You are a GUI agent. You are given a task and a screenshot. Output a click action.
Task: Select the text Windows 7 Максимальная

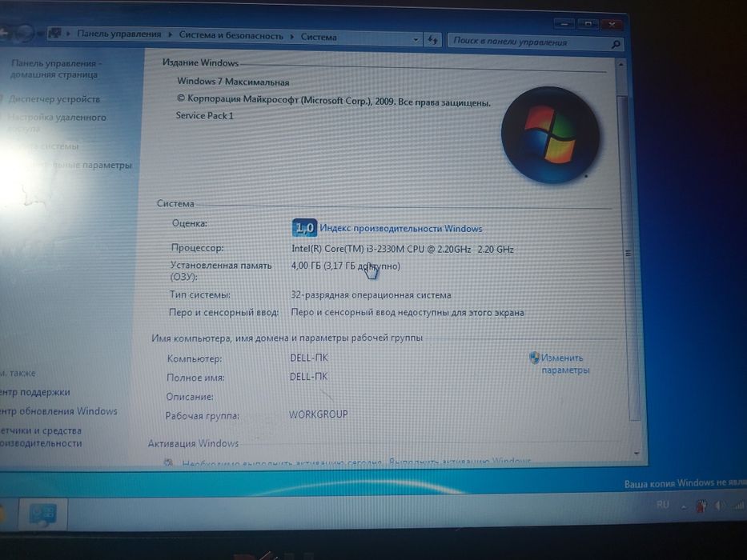tap(233, 82)
